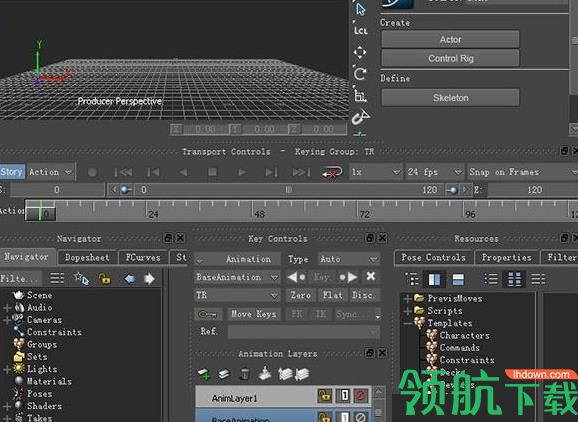Switch to Story mode
This screenshot has width=578, height=422.
tap(12, 172)
